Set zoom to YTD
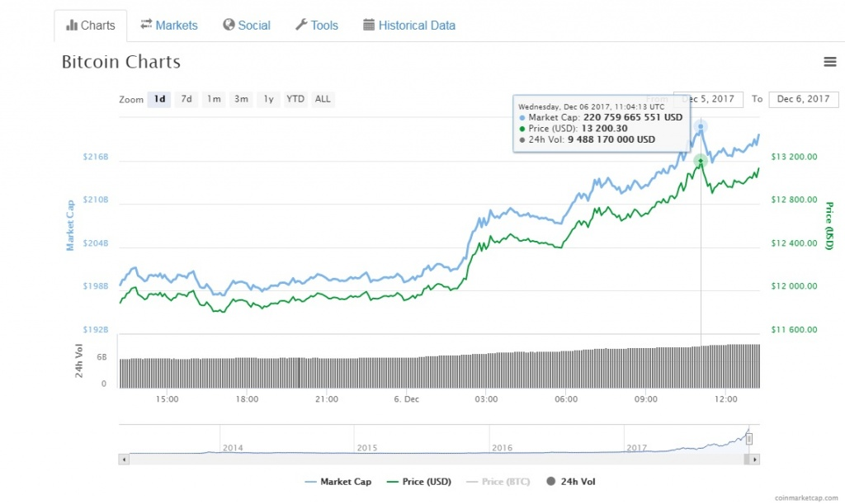This screenshot has width=845, height=504. 295,99
